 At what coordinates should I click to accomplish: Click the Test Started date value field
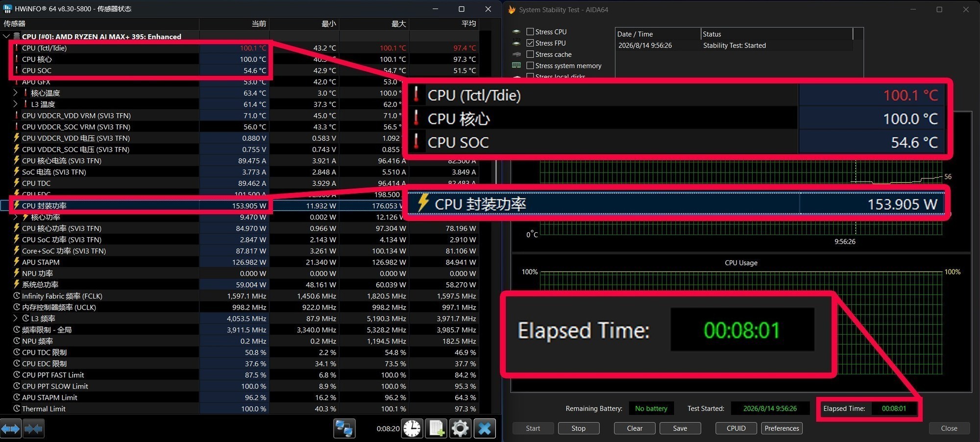770,408
